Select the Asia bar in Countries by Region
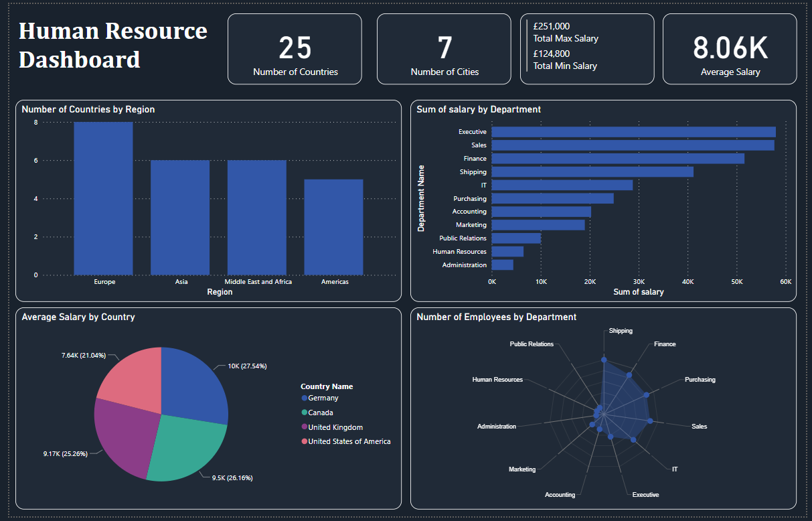 click(180, 218)
